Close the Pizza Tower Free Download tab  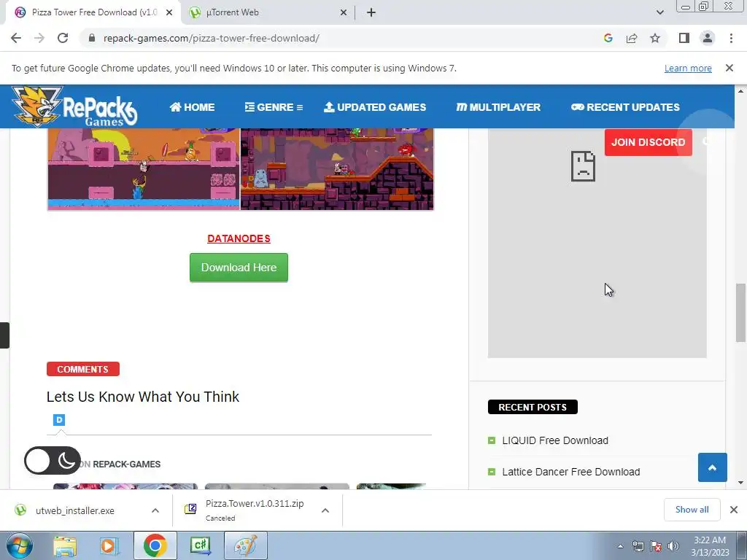click(x=169, y=13)
